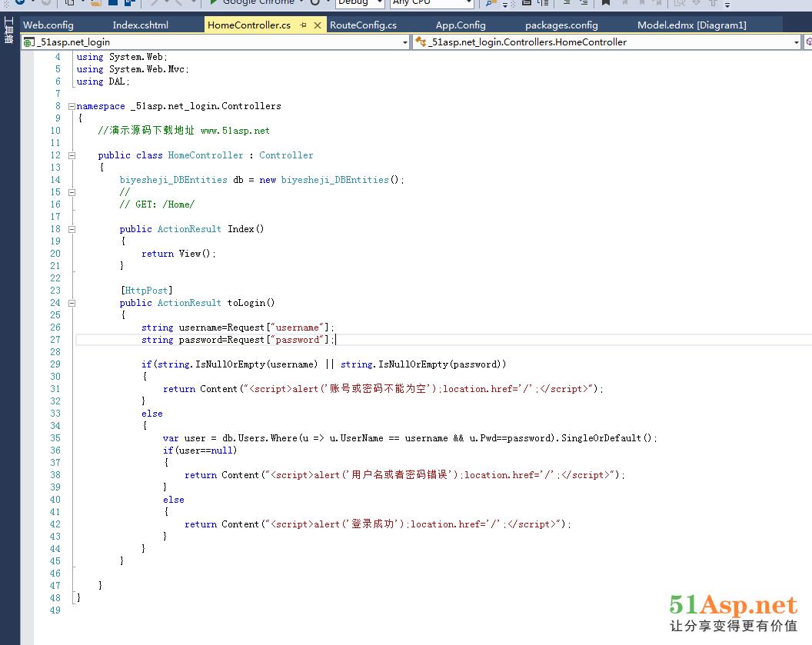Collapse the comment block at line 15
This screenshot has height=645, width=812.
72,192
